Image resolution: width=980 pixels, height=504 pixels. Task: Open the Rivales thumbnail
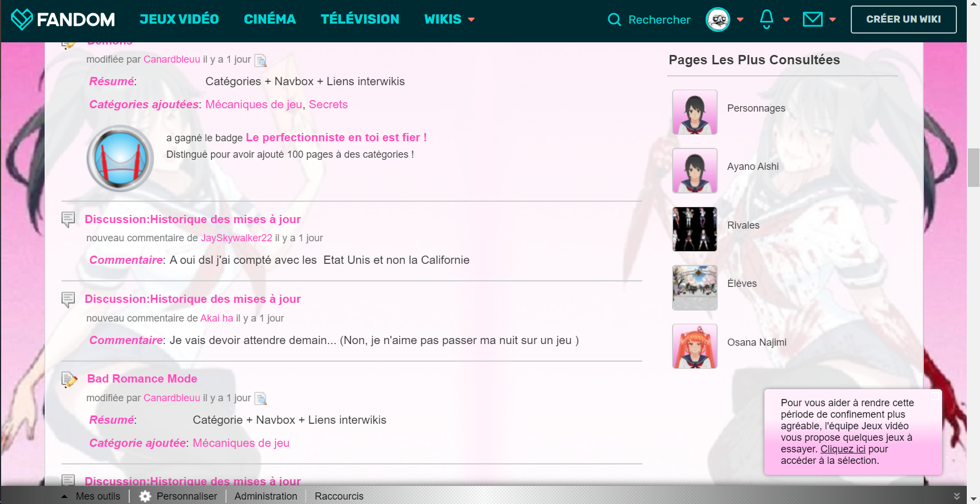click(x=695, y=229)
